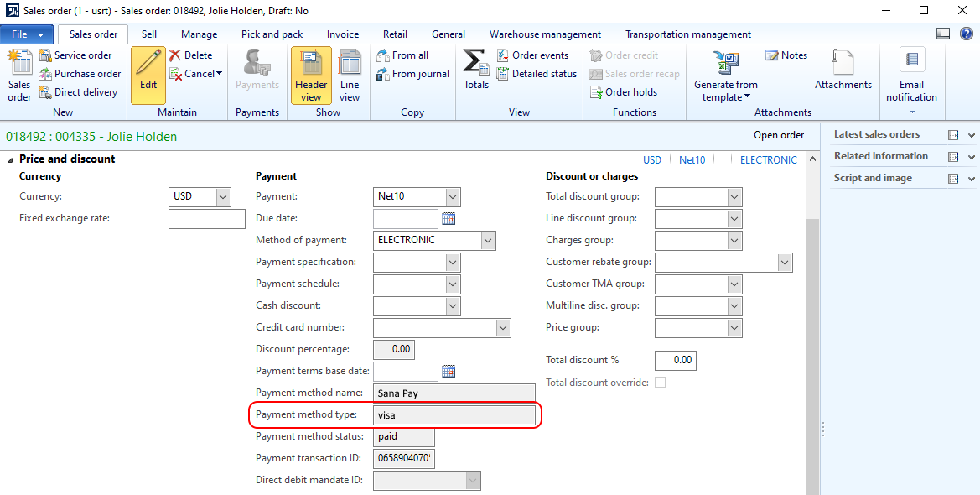The width and height of the screenshot is (980, 495).
Task: Open the Pick and pack tab
Action: [272, 34]
